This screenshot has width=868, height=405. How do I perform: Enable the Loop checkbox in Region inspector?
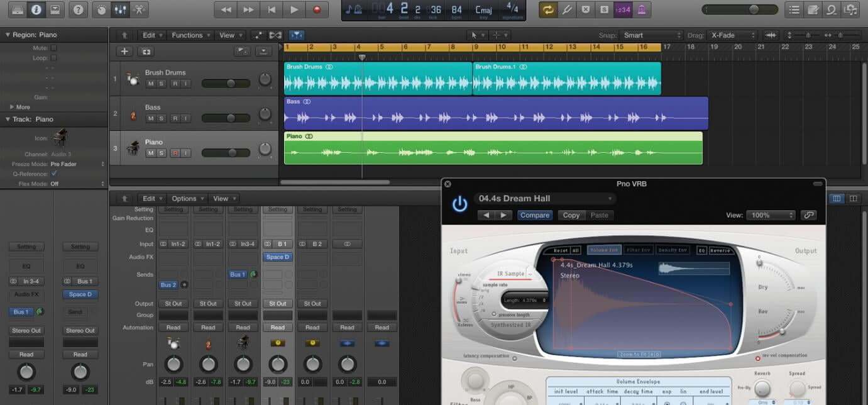point(54,58)
